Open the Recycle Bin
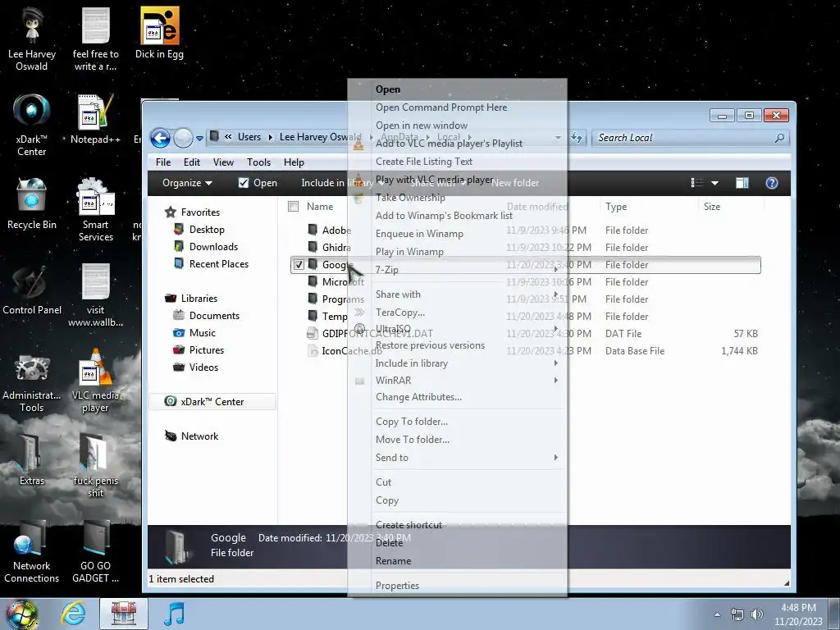 (32, 203)
